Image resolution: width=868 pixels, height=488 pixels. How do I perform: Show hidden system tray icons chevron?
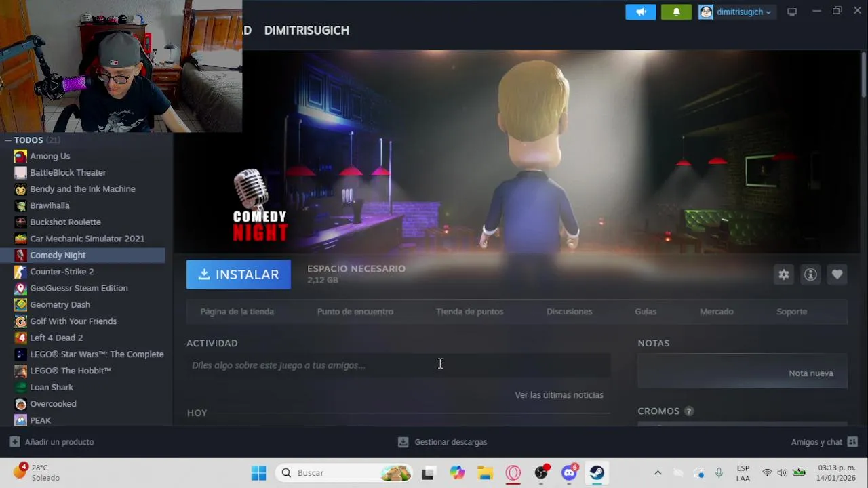click(658, 473)
